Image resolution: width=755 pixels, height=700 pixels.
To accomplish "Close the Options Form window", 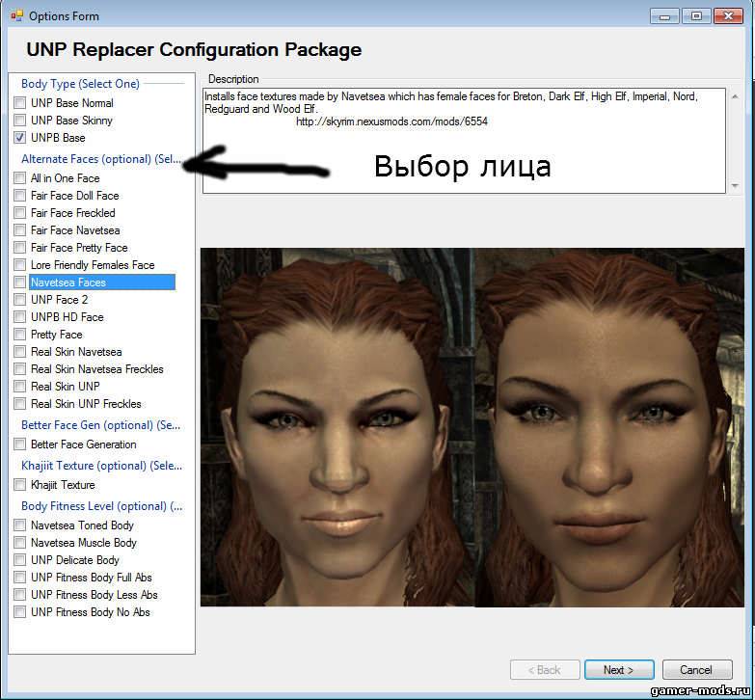I will point(728,16).
